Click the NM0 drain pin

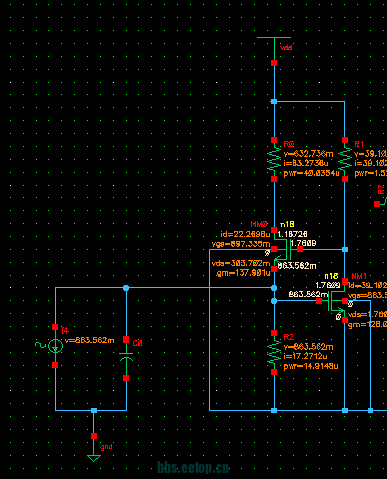click(x=274, y=230)
